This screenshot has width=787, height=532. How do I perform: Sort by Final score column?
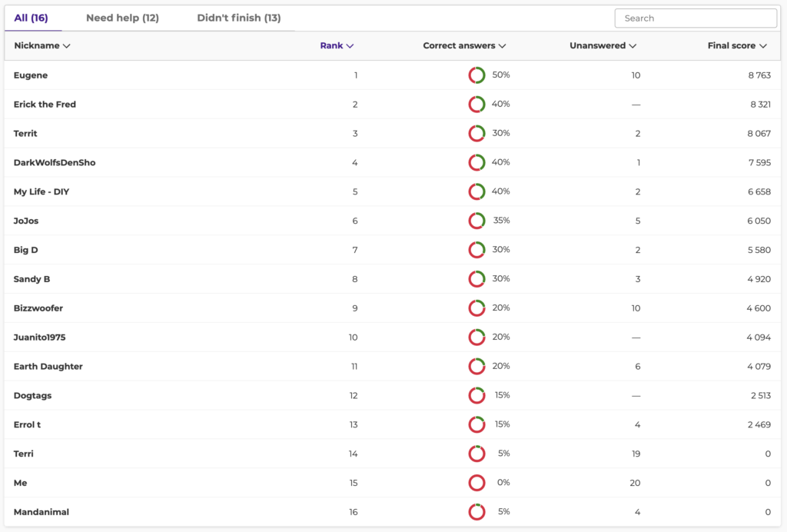coord(737,46)
